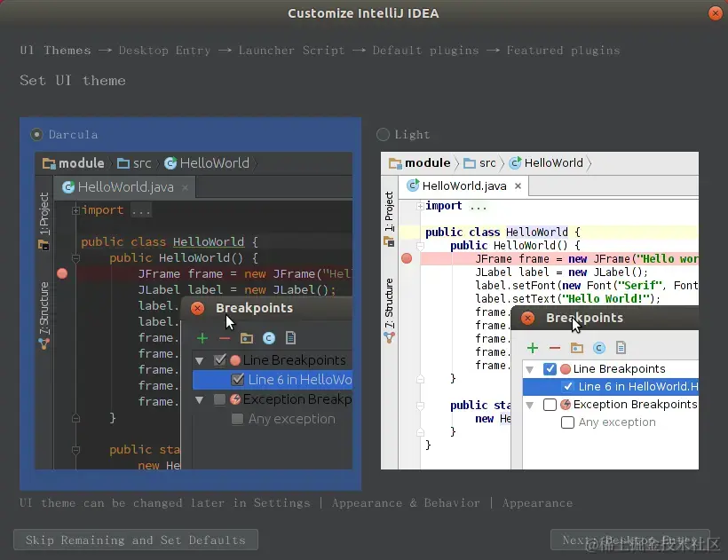This screenshot has width=728, height=560.
Task: Click Project tool window icon in Light sidebar
Action: click(389, 241)
